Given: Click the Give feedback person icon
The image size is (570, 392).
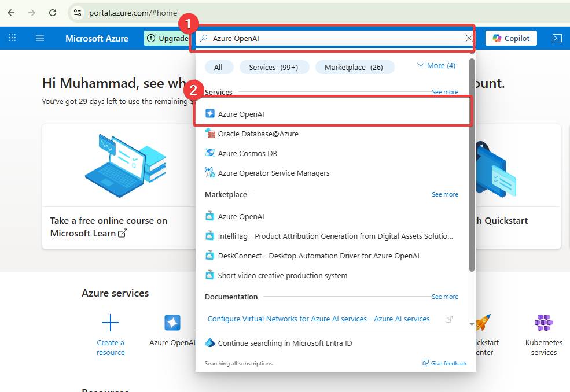Looking at the screenshot, I should (425, 363).
